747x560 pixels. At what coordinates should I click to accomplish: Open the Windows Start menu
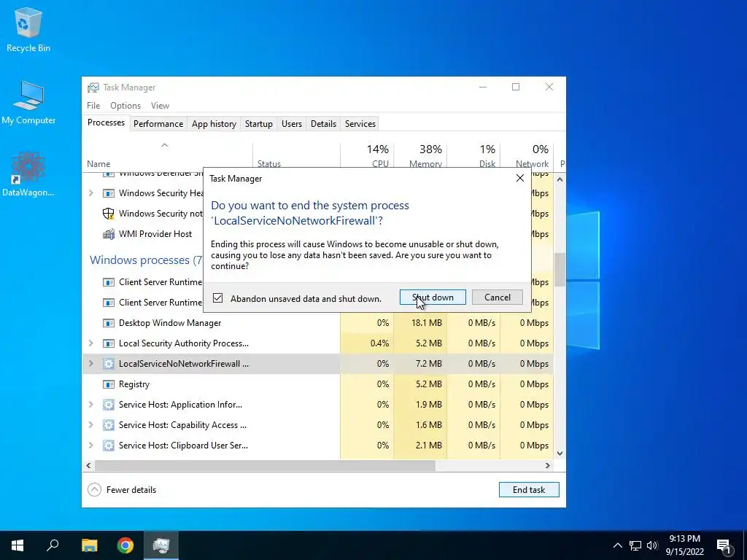tap(18, 545)
